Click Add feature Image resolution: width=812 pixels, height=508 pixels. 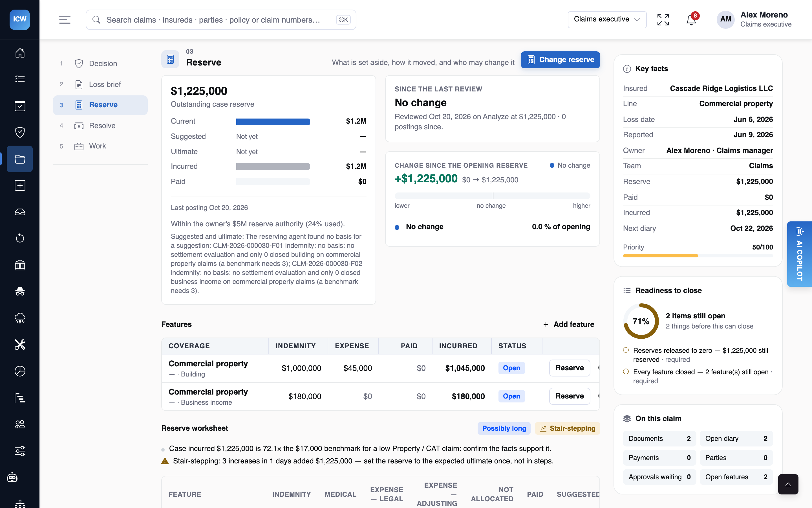click(x=569, y=324)
